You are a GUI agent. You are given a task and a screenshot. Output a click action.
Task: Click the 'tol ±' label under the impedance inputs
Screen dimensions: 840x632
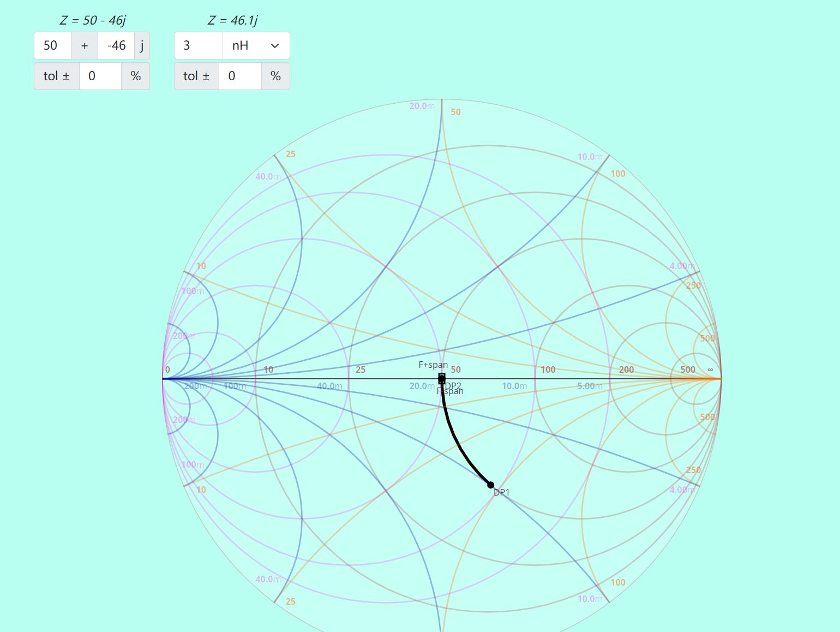pos(57,76)
